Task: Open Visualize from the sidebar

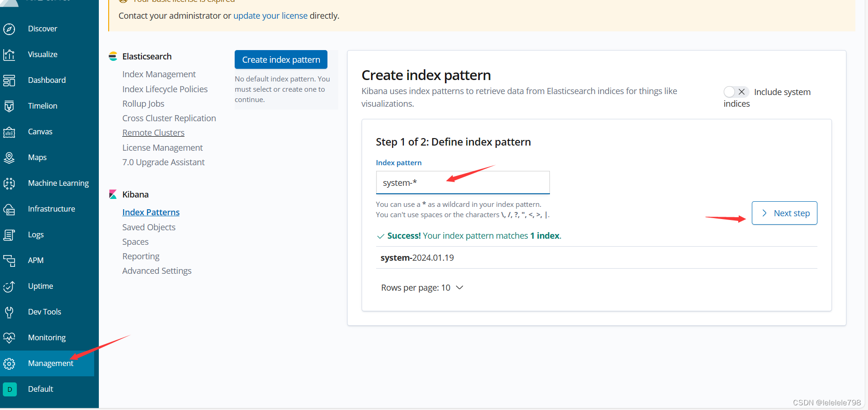Action: coord(43,54)
